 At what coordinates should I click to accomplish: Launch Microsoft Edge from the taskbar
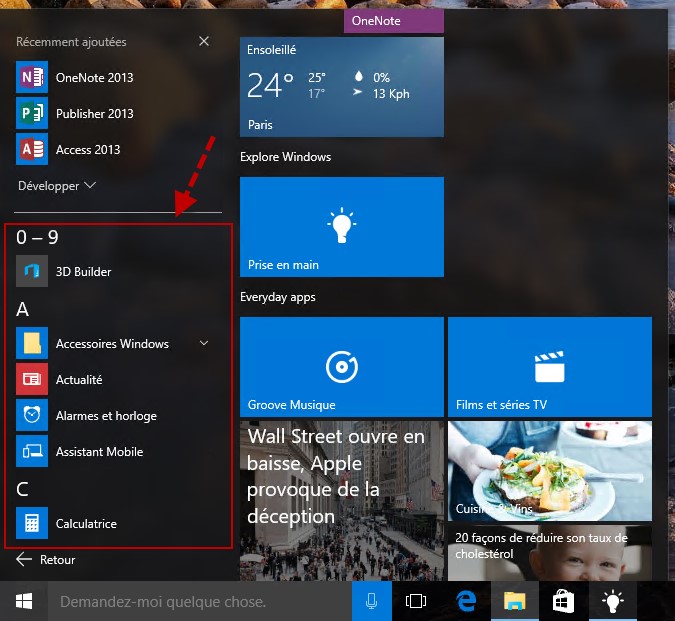pos(466,601)
